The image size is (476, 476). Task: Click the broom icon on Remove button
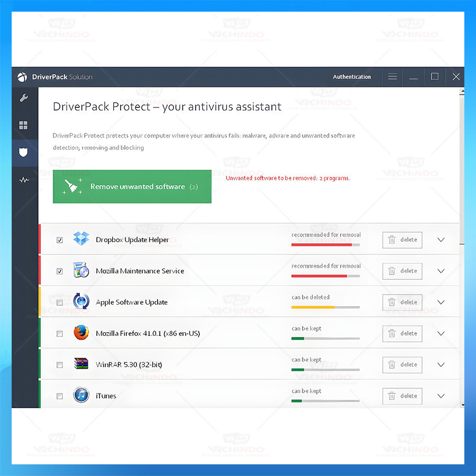click(72, 186)
